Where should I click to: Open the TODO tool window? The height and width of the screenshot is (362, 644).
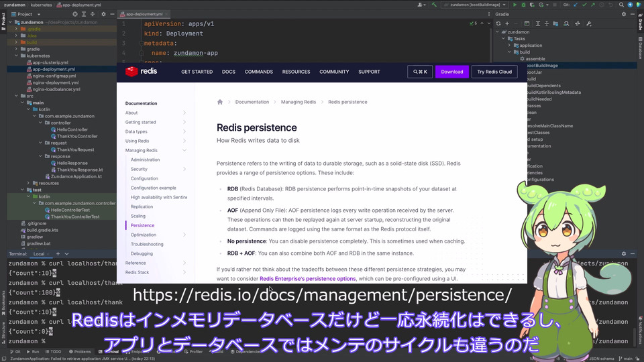coord(54,352)
